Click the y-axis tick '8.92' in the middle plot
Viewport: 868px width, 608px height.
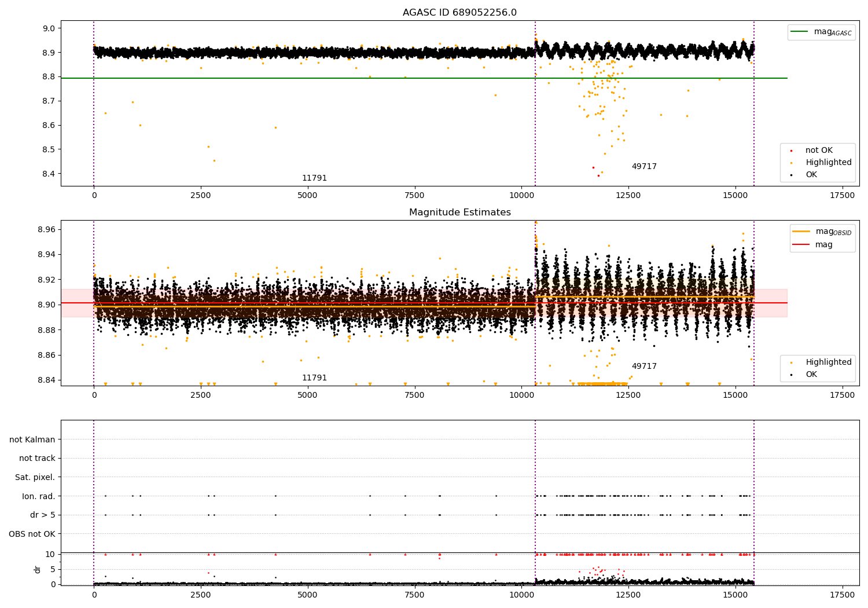tap(47, 280)
